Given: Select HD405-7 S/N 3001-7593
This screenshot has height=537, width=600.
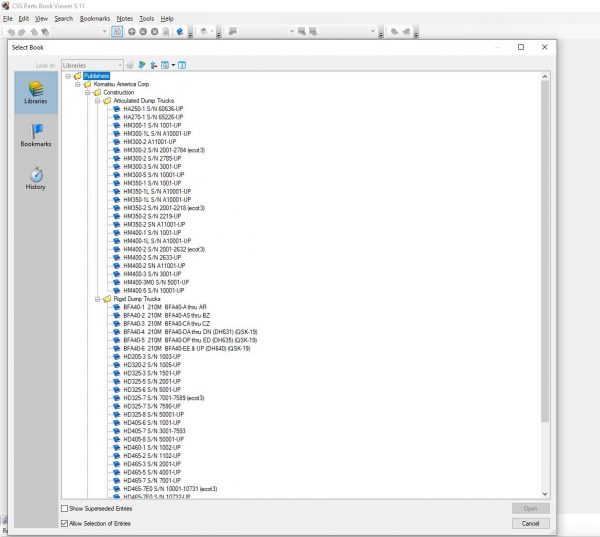Looking at the screenshot, I should [x=154, y=431].
